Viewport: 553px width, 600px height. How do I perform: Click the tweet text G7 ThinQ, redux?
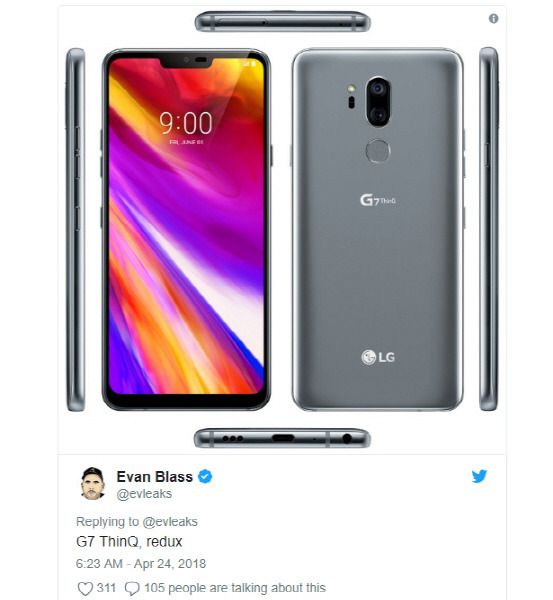[129, 541]
